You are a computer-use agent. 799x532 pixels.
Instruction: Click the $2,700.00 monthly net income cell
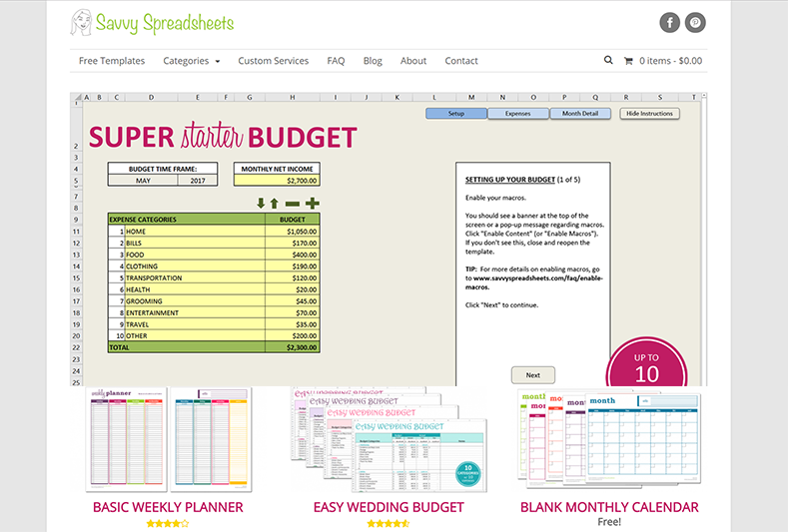click(x=278, y=181)
